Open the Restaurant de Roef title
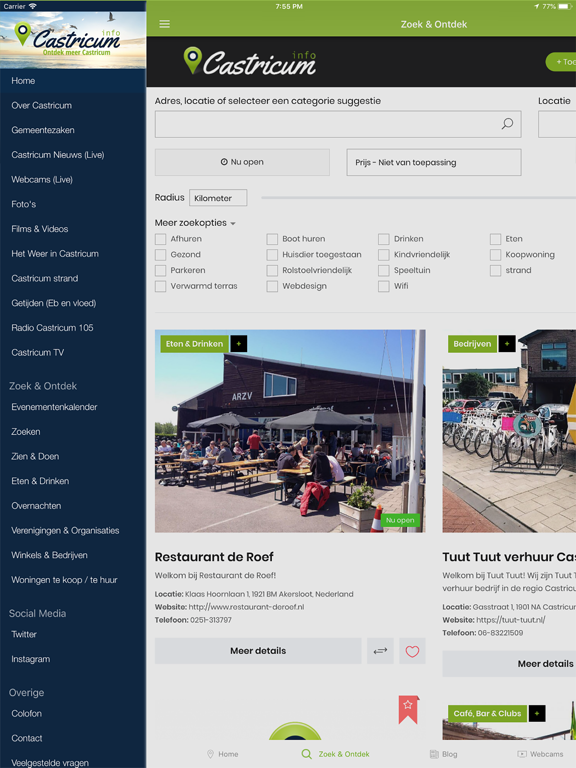The height and width of the screenshot is (768, 576). [214, 557]
